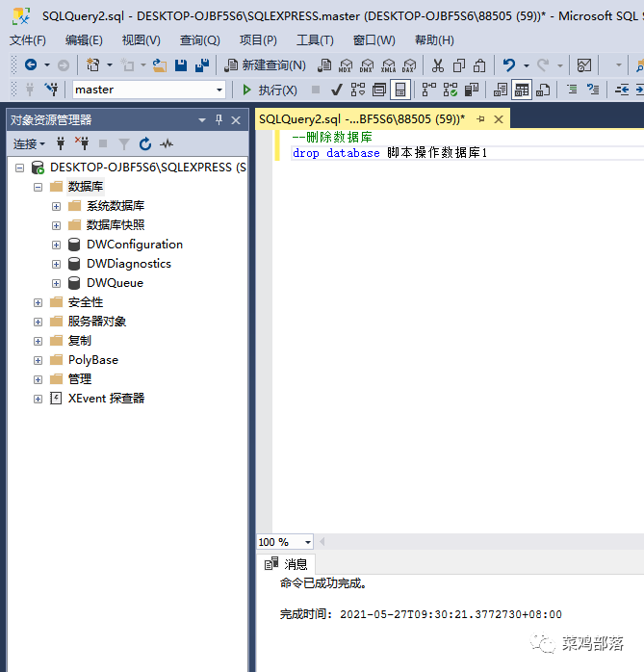Open the 视图(V) menu

[142, 40]
